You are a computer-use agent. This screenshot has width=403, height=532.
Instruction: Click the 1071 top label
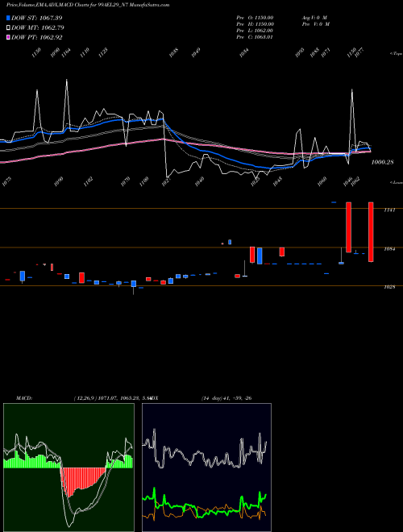[x=326, y=53]
